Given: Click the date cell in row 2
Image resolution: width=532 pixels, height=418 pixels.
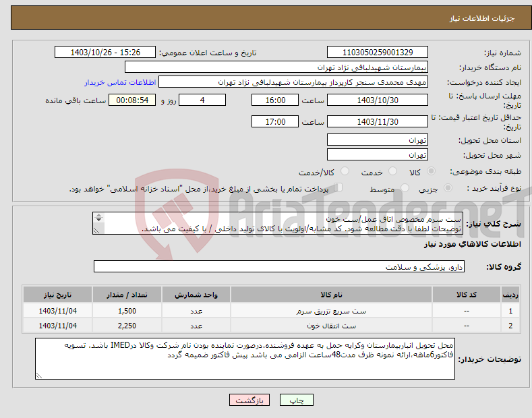Looking at the screenshot, I should pos(58,326).
